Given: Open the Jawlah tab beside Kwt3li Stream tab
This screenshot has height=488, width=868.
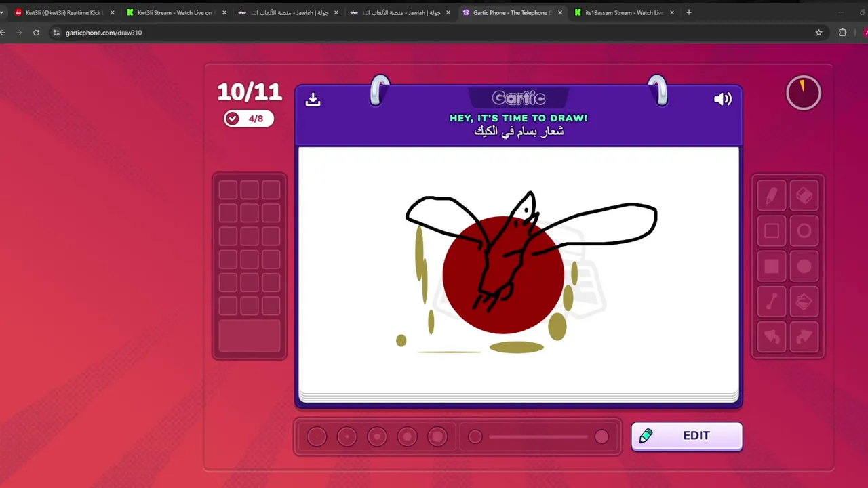Looking at the screenshot, I should click(287, 12).
